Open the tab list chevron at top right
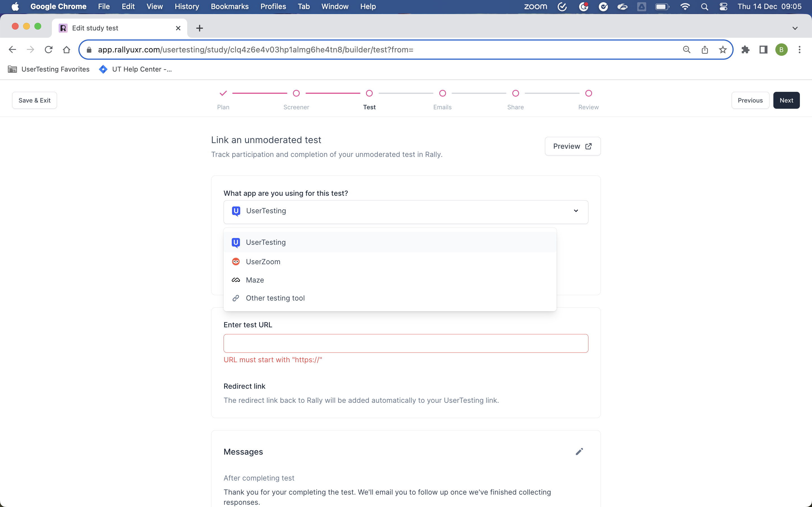 (795, 28)
